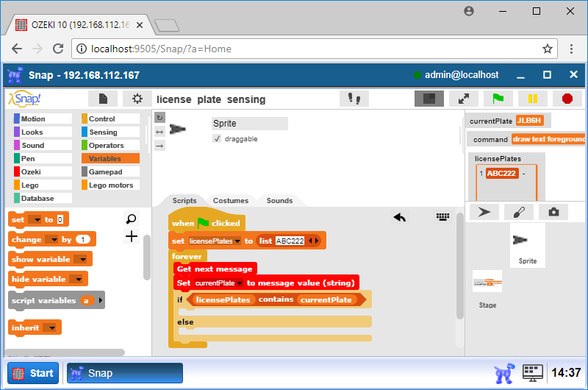
Task: Click the green flag run button
Action: [498, 99]
